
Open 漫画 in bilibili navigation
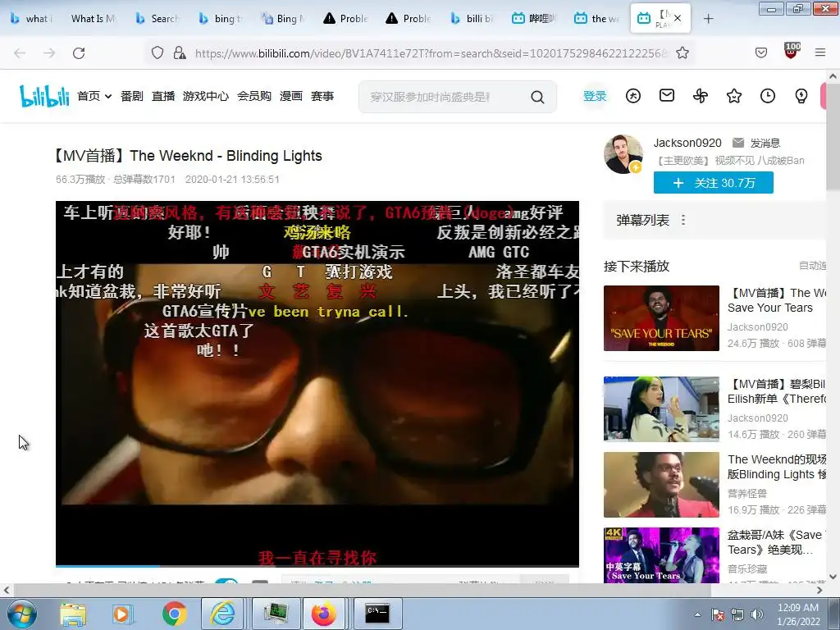(x=291, y=96)
